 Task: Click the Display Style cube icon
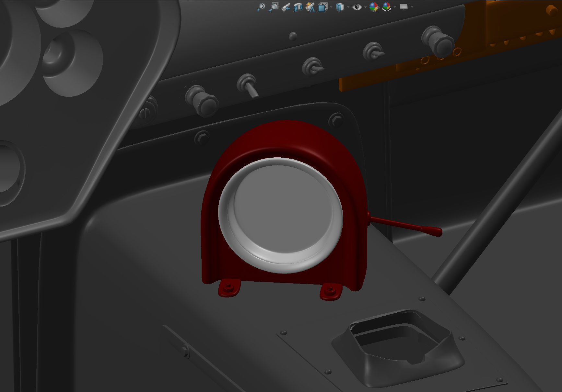click(x=340, y=7)
